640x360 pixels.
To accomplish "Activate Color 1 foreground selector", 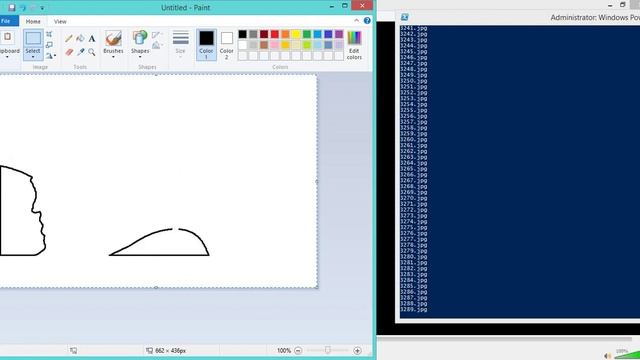I will click(206, 45).
